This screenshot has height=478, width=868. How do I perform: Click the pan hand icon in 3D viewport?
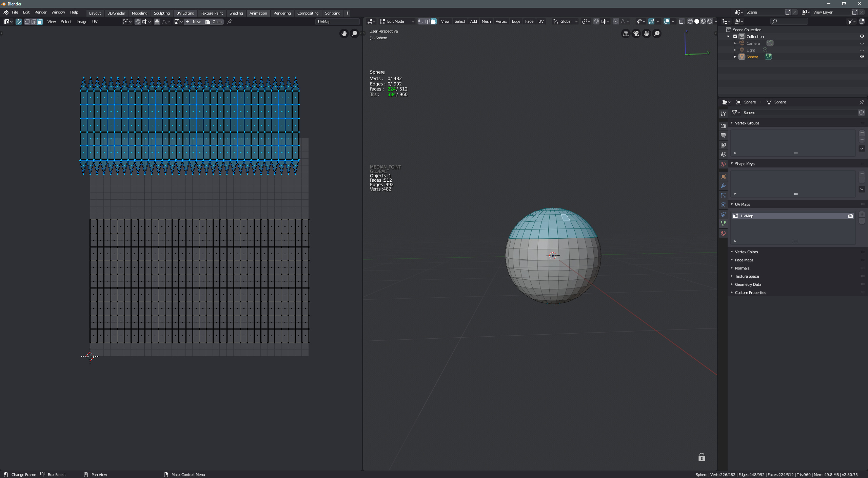(x=647, y=34)
